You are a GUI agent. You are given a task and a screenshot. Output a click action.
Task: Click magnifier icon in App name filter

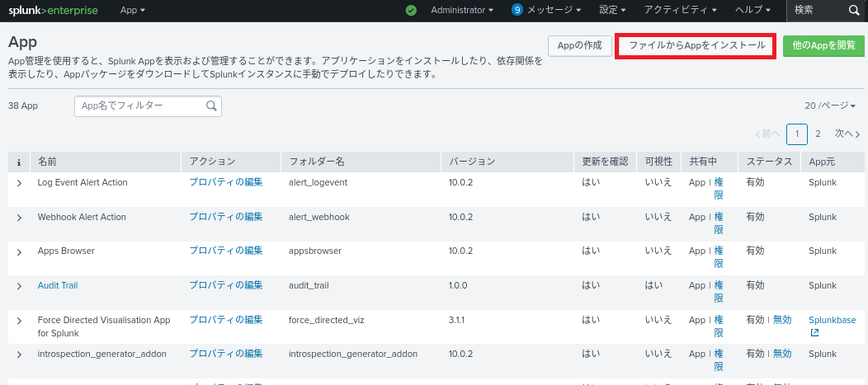coord(211,106)
